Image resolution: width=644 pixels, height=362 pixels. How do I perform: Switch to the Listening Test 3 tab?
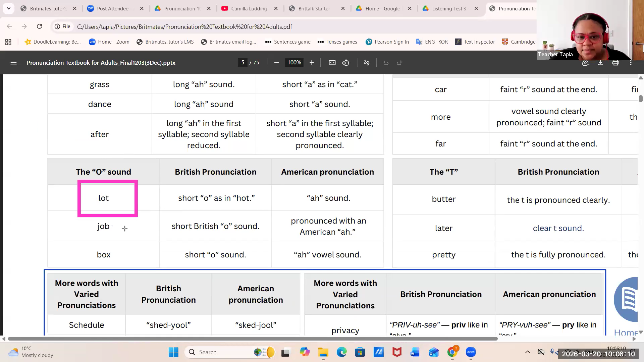(449, 8)
